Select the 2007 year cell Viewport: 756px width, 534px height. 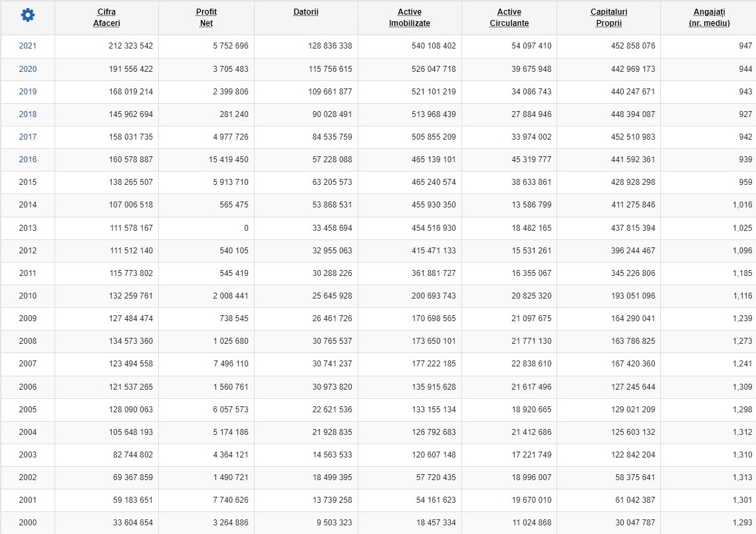click(x=27, y=364)
